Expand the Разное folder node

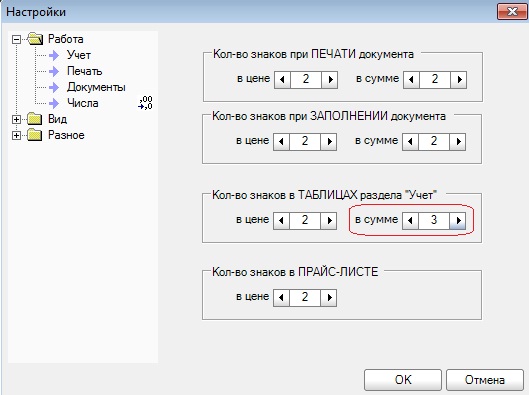16,136
